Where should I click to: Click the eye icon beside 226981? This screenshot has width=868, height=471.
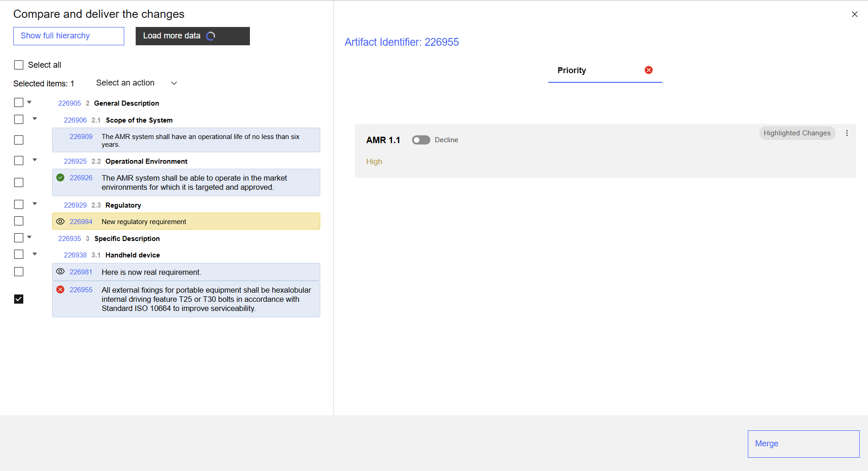(x=60, y=272)
